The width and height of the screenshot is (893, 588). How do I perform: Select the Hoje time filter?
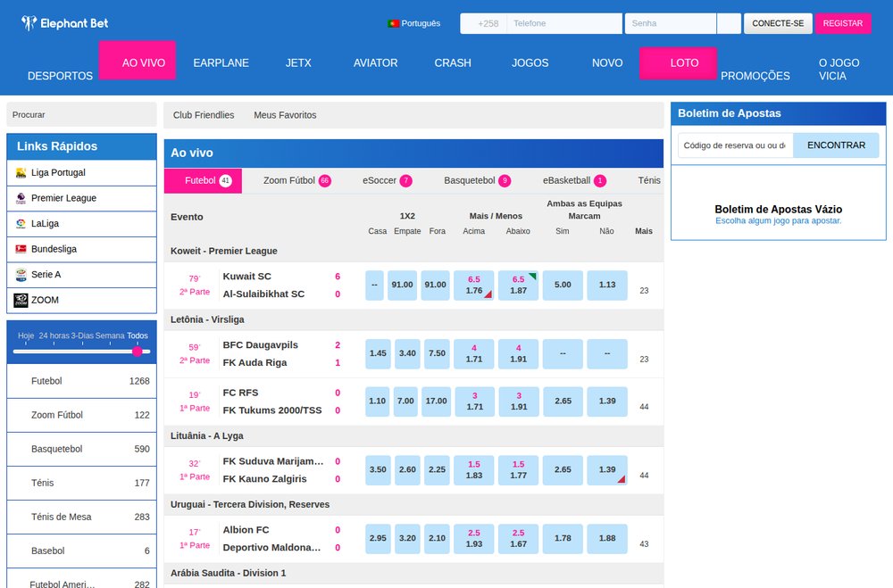point(26,335)
